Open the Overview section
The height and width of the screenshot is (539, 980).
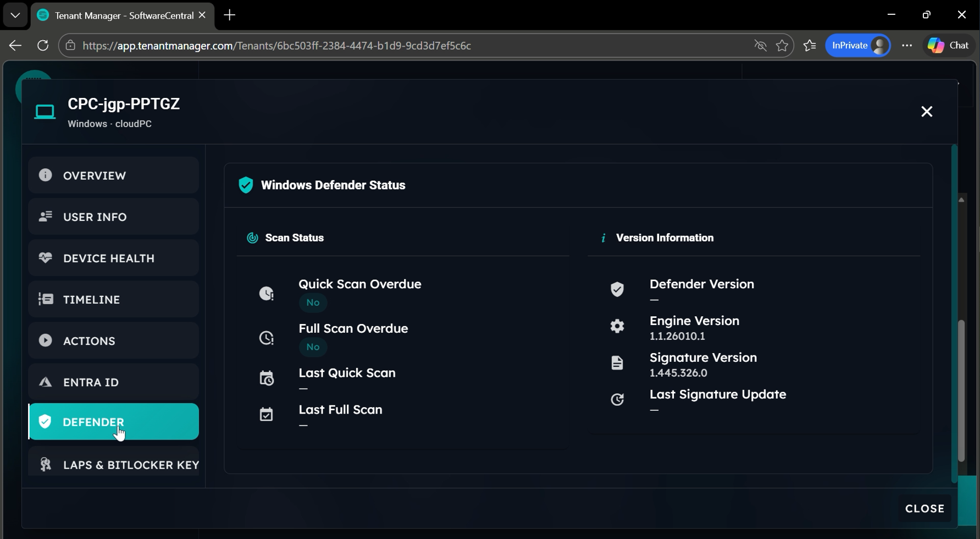click(113, 175)
